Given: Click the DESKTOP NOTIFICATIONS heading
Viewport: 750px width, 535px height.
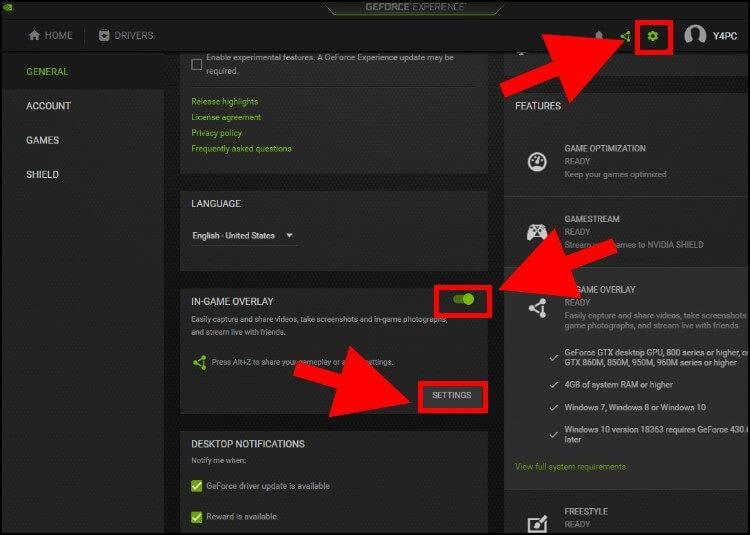Looking at the screenshot, I should pos(248,444).
